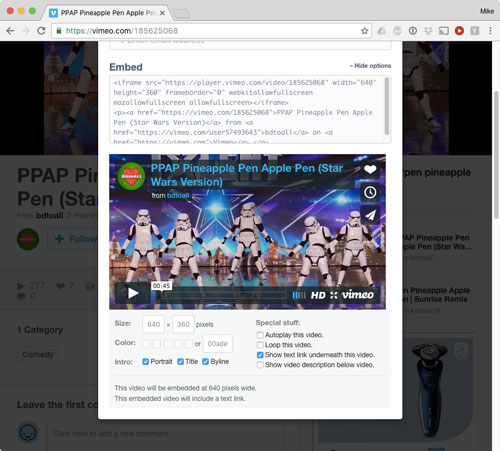Open the Dropbox extension icon
Screen dimensions: 500x451
click(x=428, y=31)
